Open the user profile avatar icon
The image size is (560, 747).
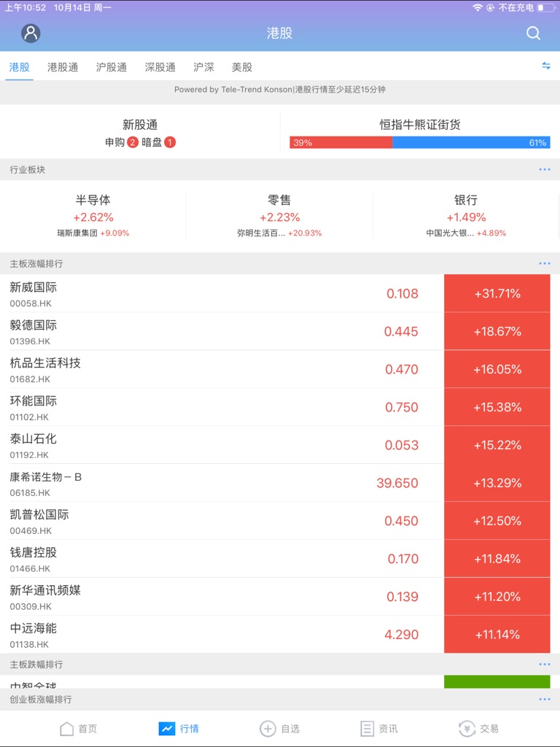[x=31, y=33]
